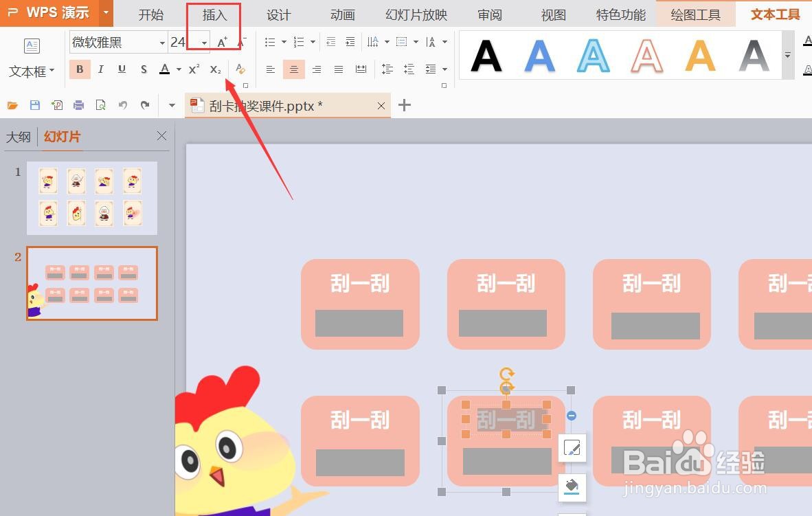
Task: Apply black preset text style
Action: [x=486, y=56]
